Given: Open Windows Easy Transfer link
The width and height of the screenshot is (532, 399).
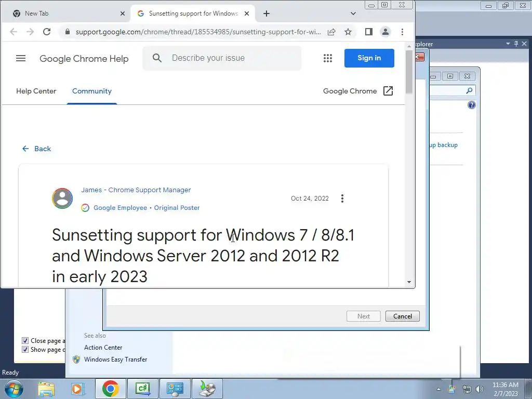Looking at the screenshot, I should coord(116,360).
